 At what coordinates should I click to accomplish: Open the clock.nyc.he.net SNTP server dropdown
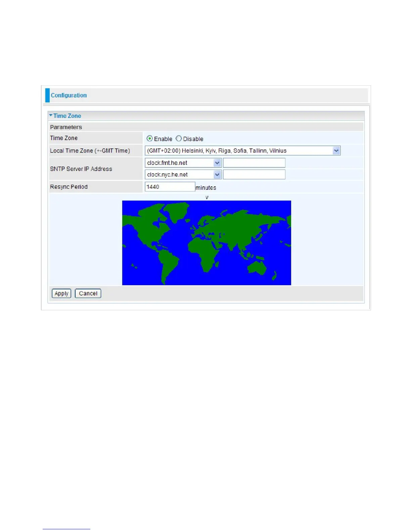[183, 175]
